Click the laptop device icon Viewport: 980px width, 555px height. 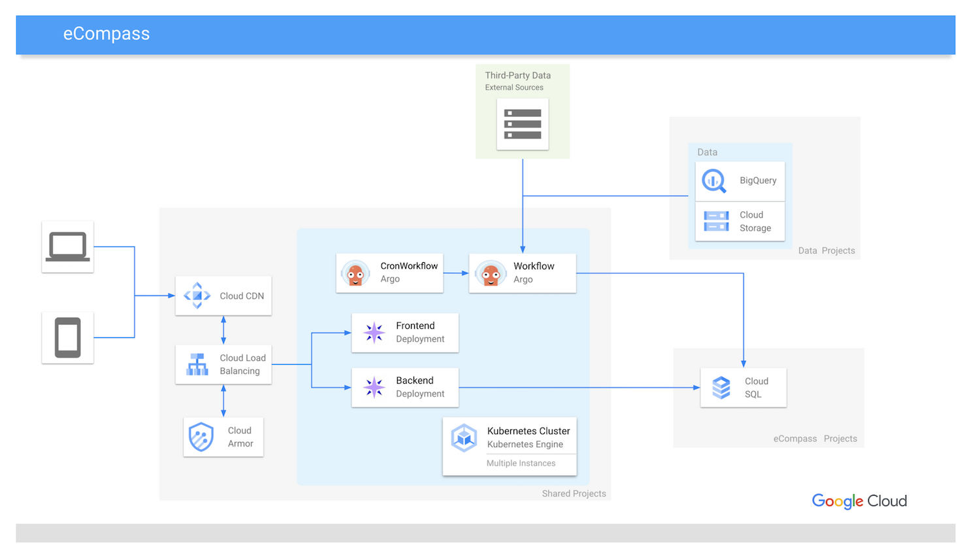point(68,246)
